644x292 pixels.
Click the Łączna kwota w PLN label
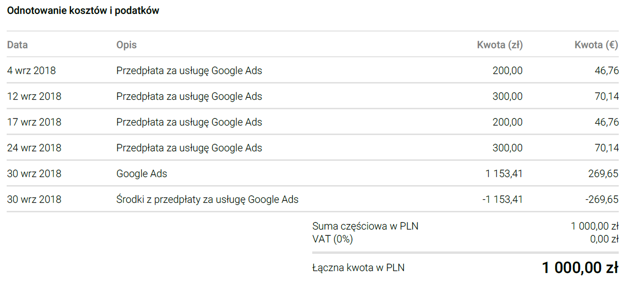(x=358, y=268)
